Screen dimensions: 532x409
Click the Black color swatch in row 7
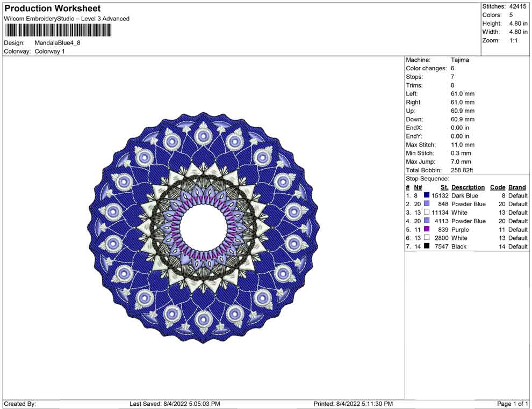point(427,246)
